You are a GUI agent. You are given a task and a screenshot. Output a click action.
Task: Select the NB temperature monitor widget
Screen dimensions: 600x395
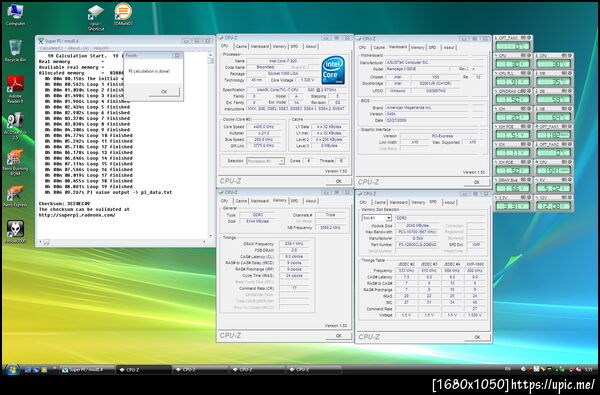point(554,114)
